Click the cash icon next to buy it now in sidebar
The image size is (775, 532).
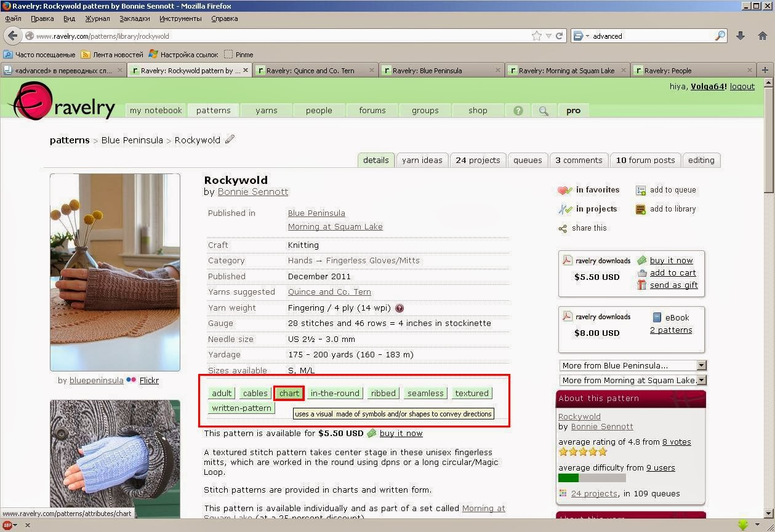coord(642,260)
